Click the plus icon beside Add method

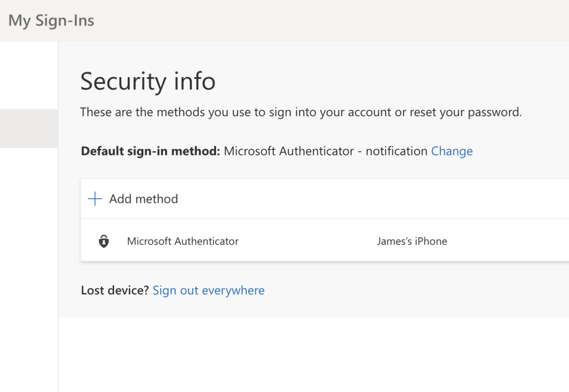[95, 199]
